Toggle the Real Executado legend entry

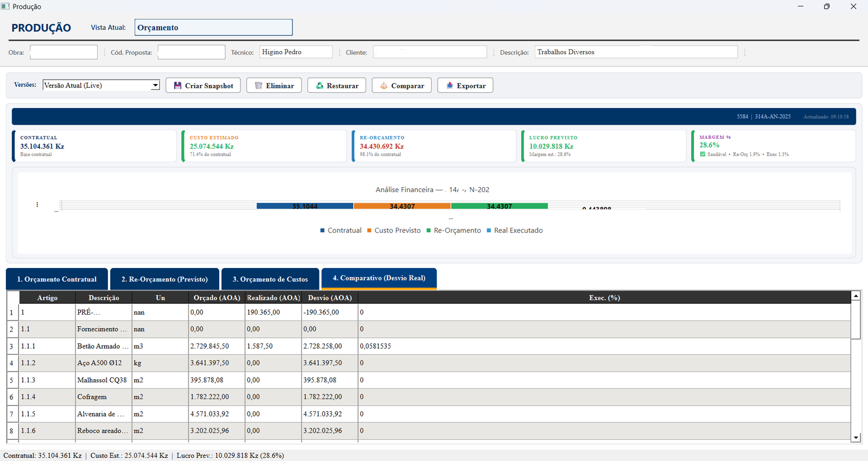click(514, 230)
